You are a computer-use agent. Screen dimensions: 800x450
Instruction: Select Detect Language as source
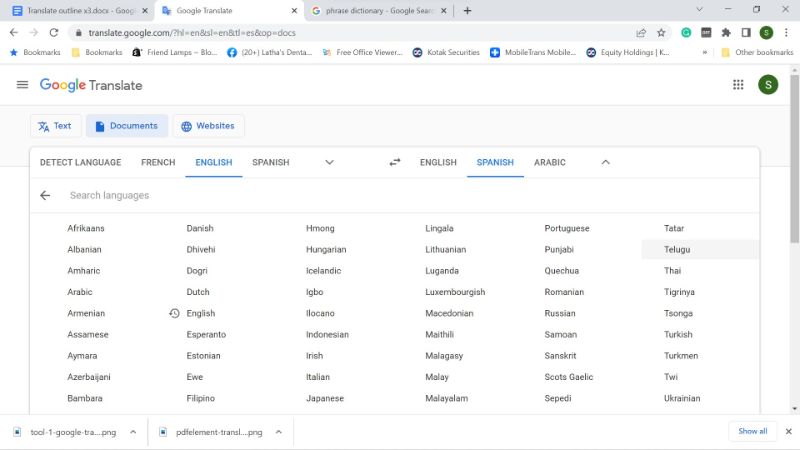pos(81,162)
